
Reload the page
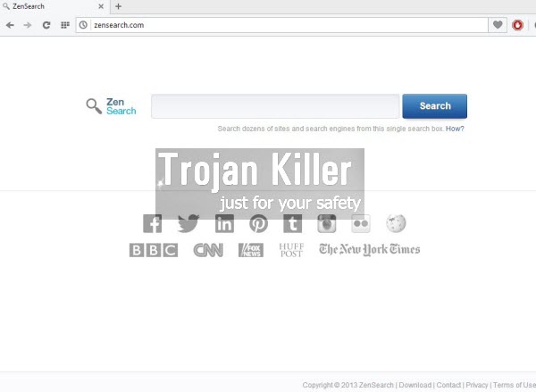pyautogui.click(x=46, y=25)
